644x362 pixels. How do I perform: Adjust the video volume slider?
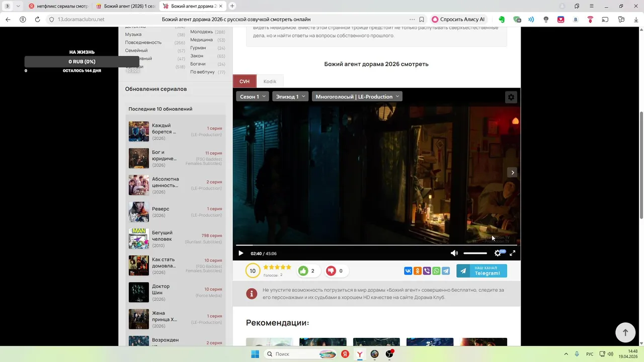[475, 253]
